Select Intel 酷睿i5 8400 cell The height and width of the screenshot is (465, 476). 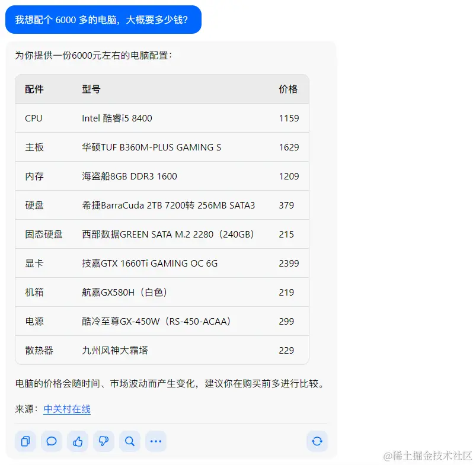coord(117,118)
